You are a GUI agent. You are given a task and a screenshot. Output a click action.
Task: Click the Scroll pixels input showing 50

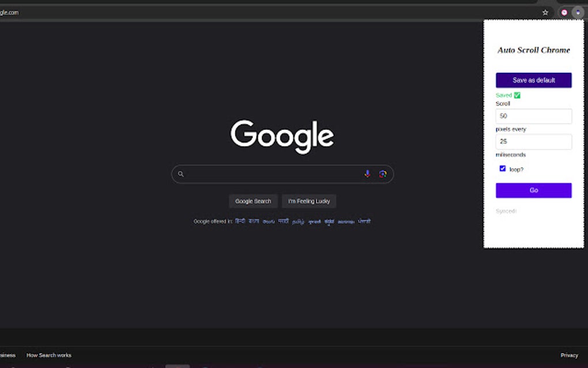tap(533, 116)
